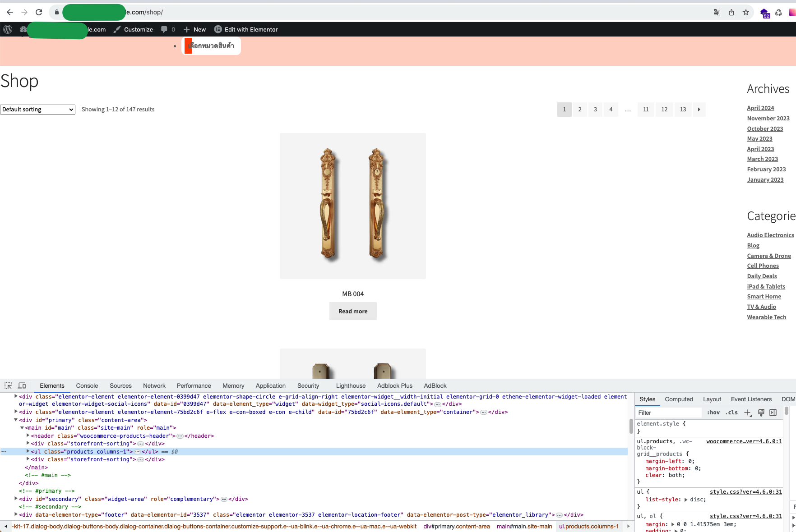Open Edit with Elementor
Screen dimensions: 796x532
[246, 29]
